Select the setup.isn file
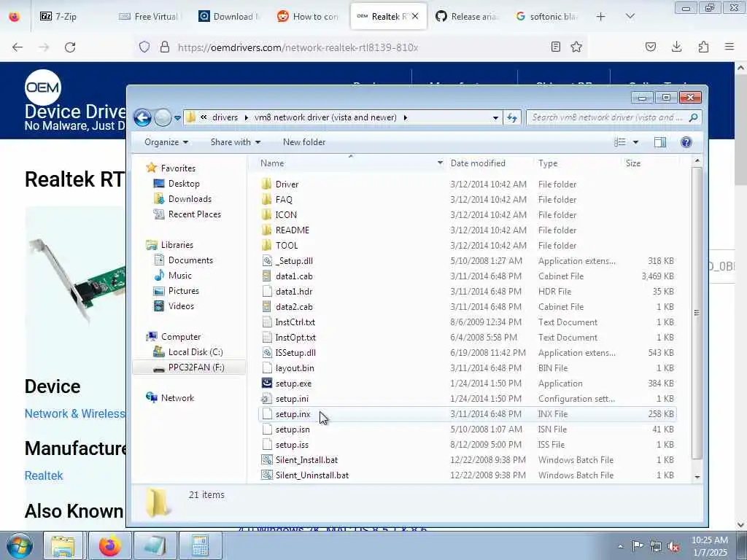 point(293,429)
